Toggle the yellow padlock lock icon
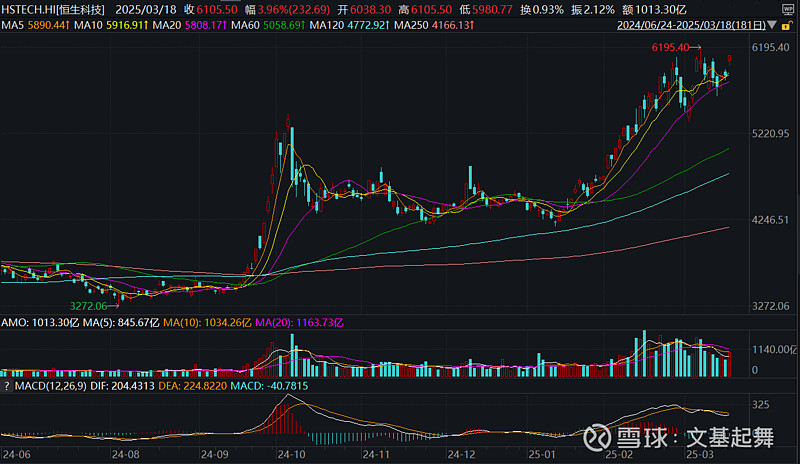The image size is (800, 464). point(786,26)
